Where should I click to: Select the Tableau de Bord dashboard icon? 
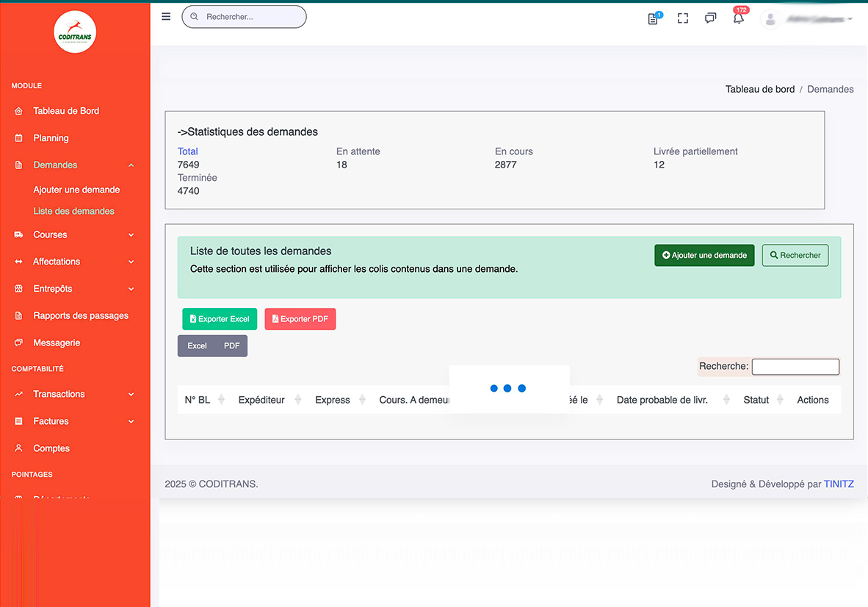click(18, 110)
